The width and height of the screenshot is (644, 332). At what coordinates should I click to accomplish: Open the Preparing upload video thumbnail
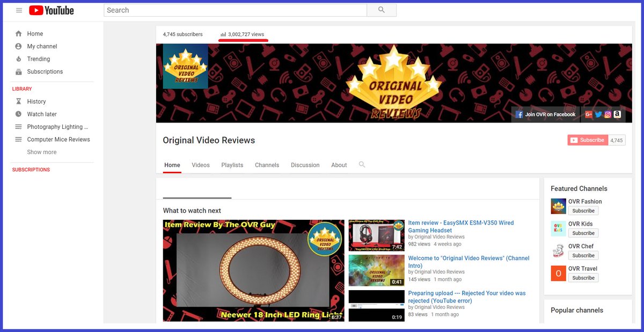[377, 306]
